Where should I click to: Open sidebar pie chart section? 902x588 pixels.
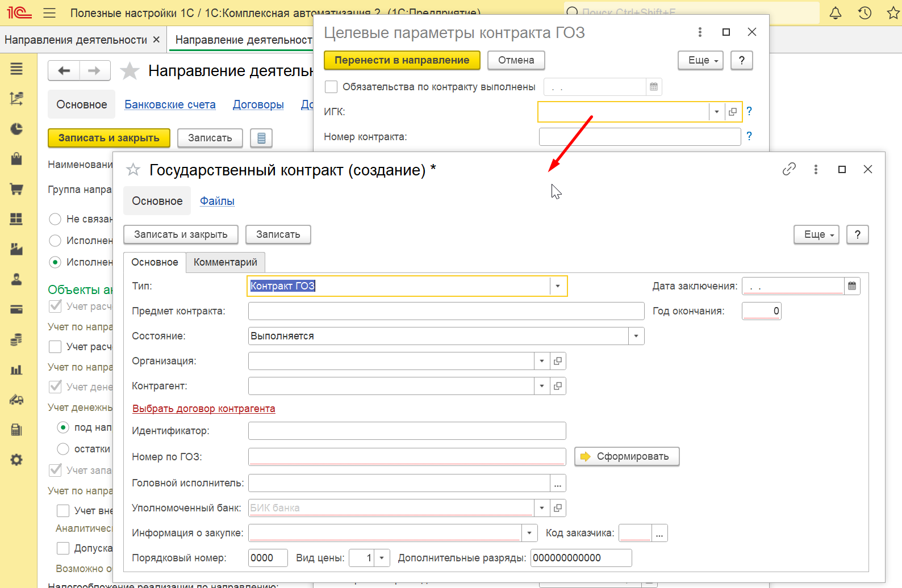pos(16,129)
